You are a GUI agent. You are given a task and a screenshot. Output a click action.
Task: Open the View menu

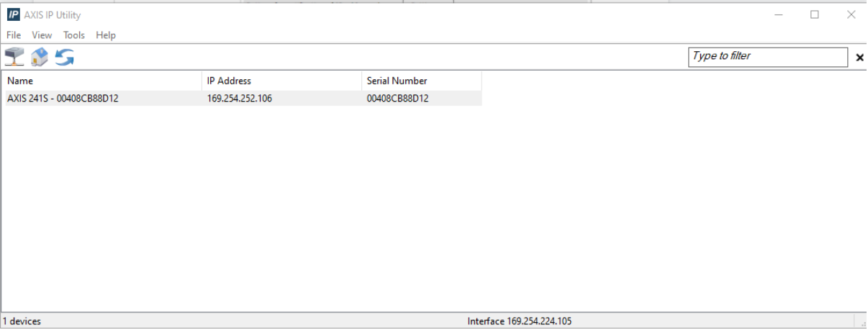42,35
